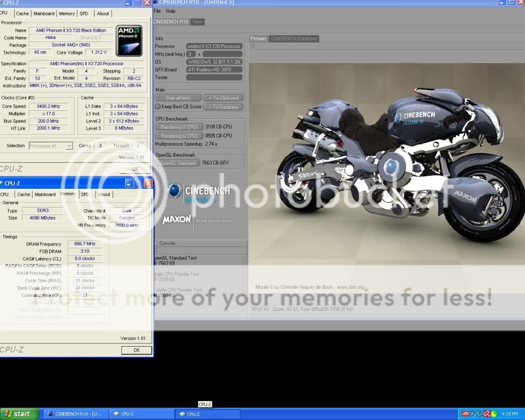This screenshot has width=525, height=420.
Task: Click the MAXON logo in the Cinebench panel
Action: point(177,219)
